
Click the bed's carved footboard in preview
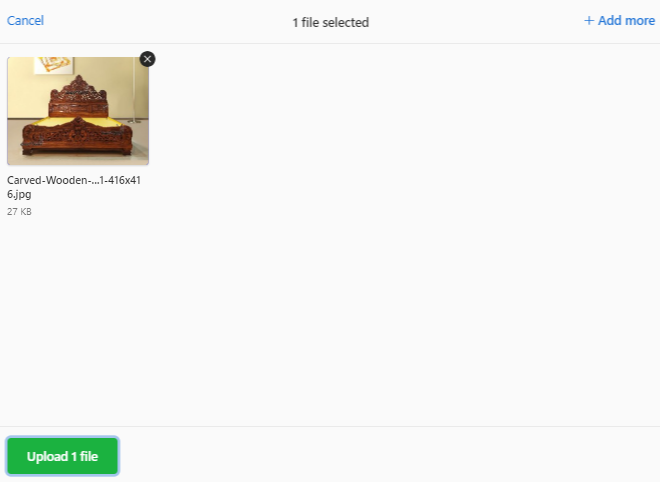click(77, 136)
